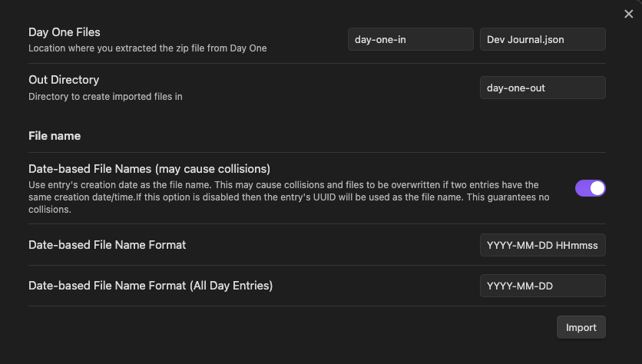Viewport: 642px width, 364px height.
Task: Close the import dialog with the X
Action: 628,14
